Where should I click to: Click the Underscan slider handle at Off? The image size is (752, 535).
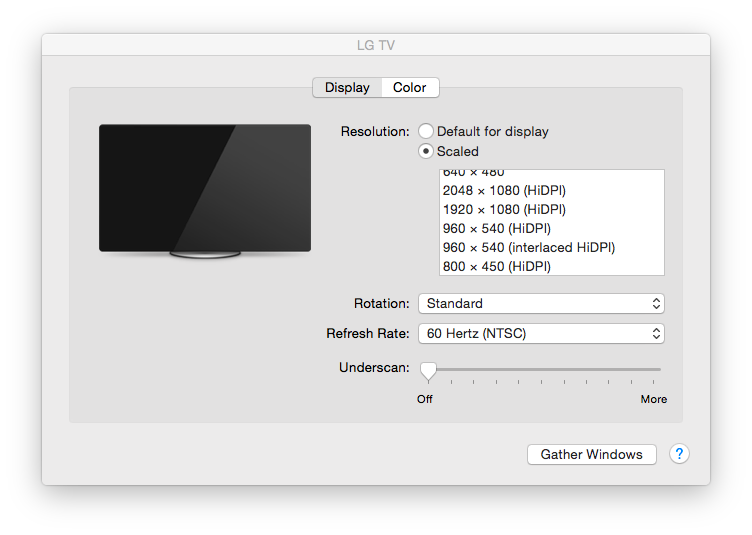[428, 371]
